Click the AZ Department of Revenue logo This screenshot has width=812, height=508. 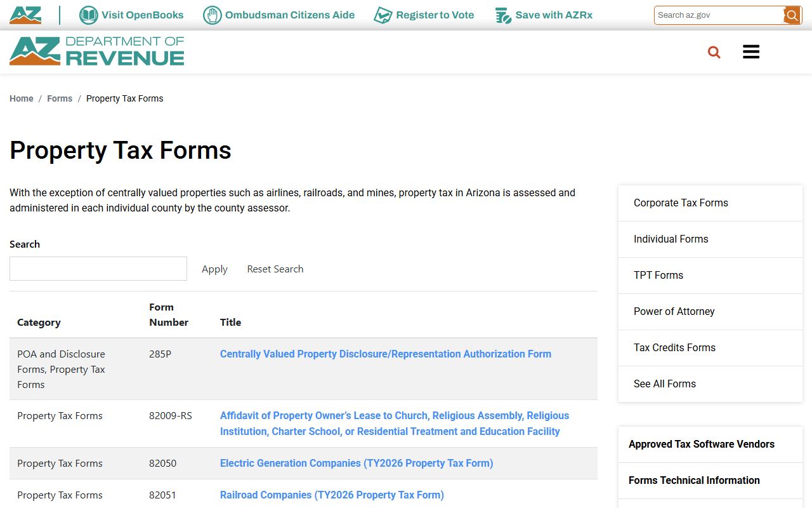pos(97,51)
